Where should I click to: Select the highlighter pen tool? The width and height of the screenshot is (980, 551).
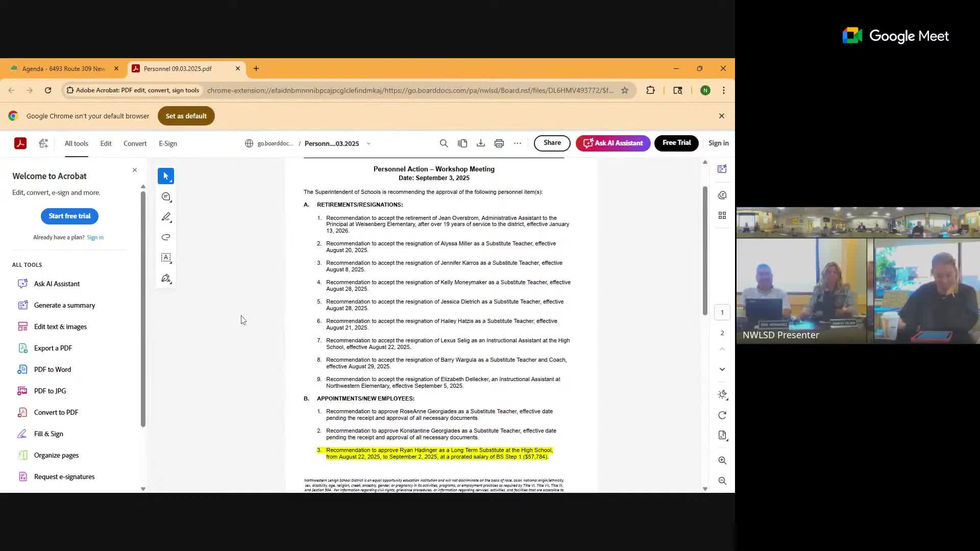click(166, 217)
